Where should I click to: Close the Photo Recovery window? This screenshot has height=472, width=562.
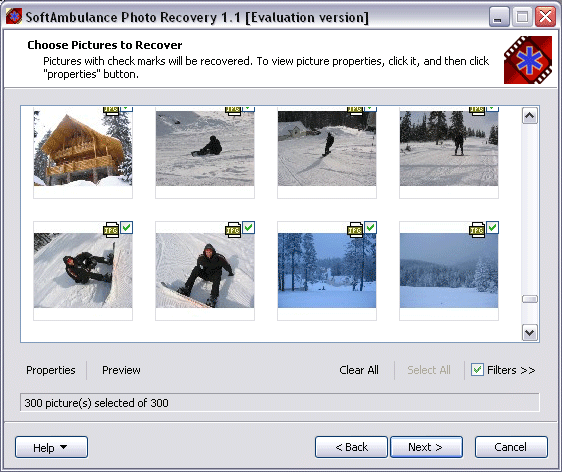tap(545, 17)
